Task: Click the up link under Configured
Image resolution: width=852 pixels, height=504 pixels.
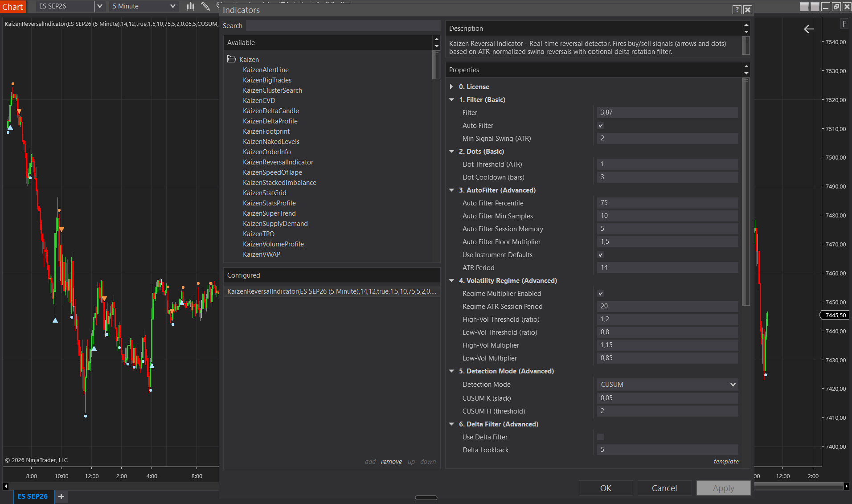Action: [x=411, y=462]
